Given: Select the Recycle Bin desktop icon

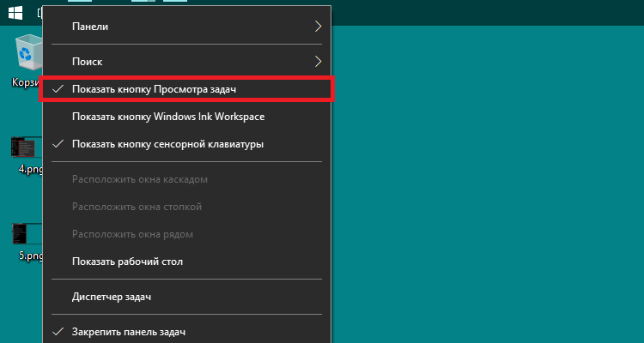Looking at the screenshot, I should [28, 52].
